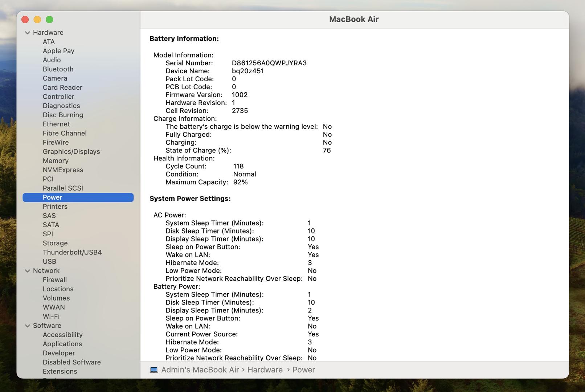Screen dimensions: 585x392
Task: Click the Hardware section header label
Action: pyautogui.click(x=48, y=33)
